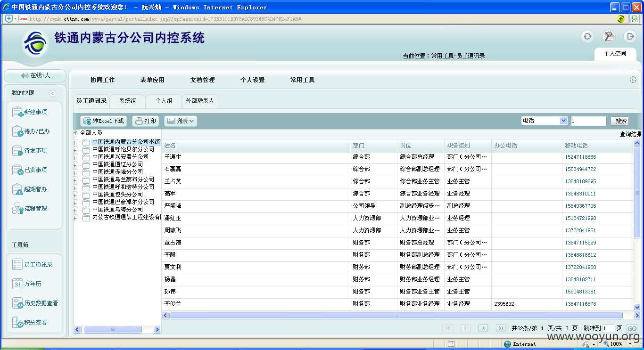Click the online users speaker icon

coord(25,75)
